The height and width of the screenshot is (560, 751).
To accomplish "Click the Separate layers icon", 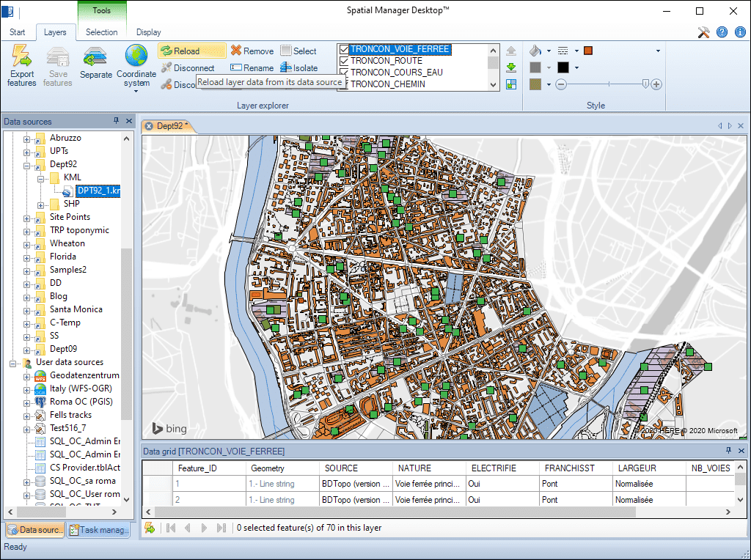I will tap(96, 62).
